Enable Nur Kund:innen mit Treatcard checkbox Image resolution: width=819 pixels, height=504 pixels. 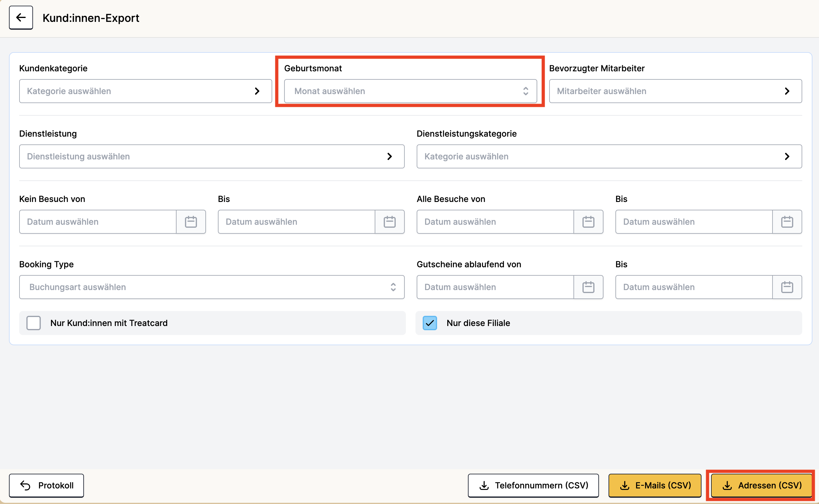pos(34,323)
